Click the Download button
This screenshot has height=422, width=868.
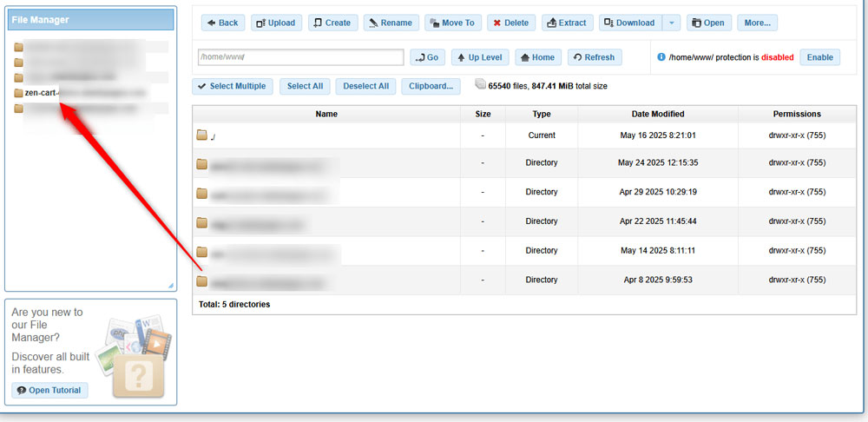point(630,23)
